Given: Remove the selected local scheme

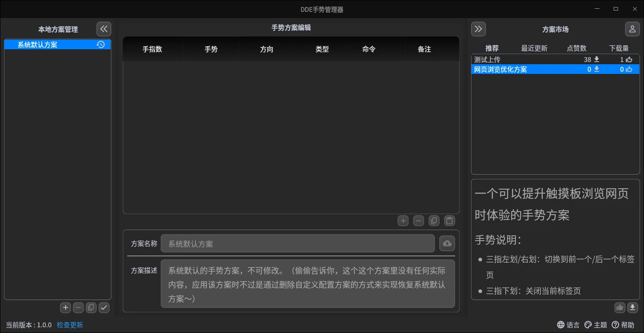Looking at the screenshot, I should pyautogui.click(x=78, y=308).
